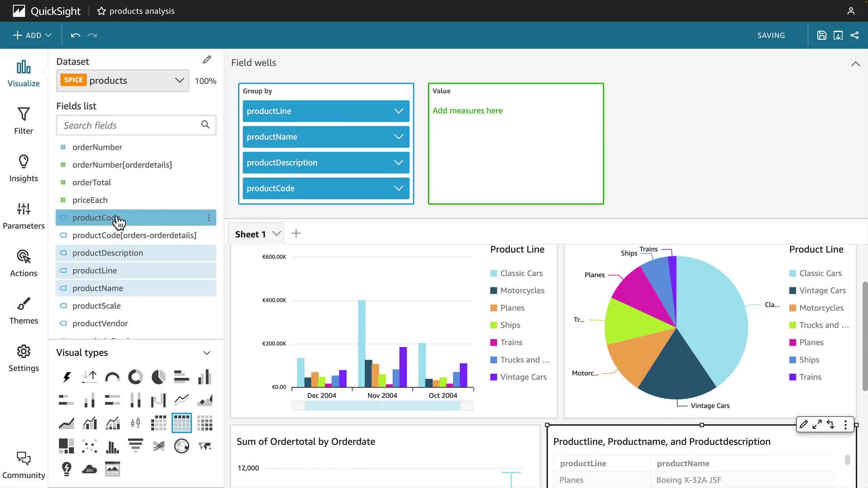
Task: Add the productVendor field
Action: (x=100, y=324)
